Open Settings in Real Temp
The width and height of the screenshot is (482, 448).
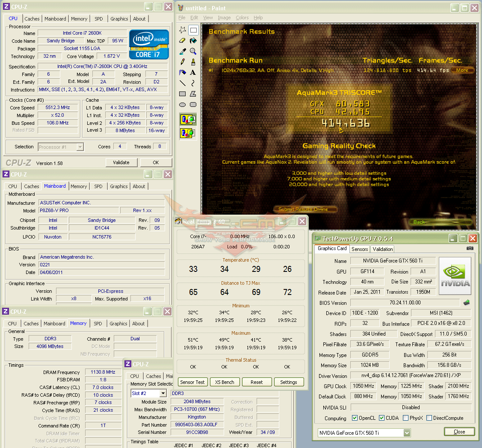289,382
